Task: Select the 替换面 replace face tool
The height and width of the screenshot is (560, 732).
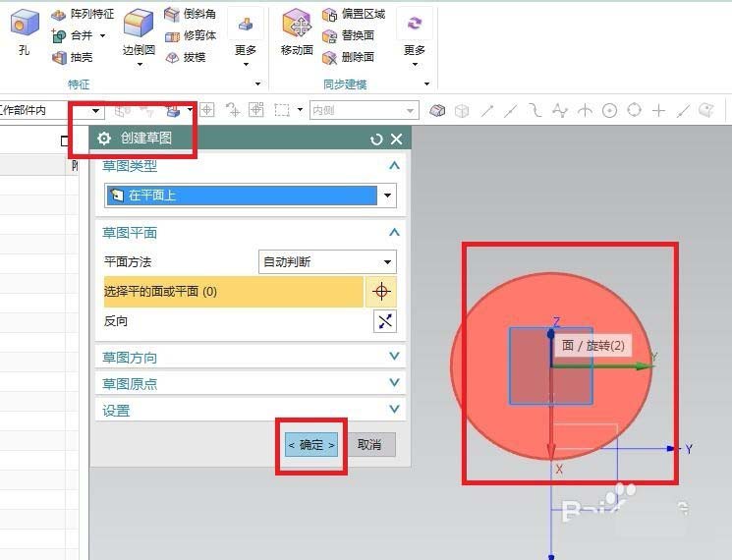Action: click(348, 35)
